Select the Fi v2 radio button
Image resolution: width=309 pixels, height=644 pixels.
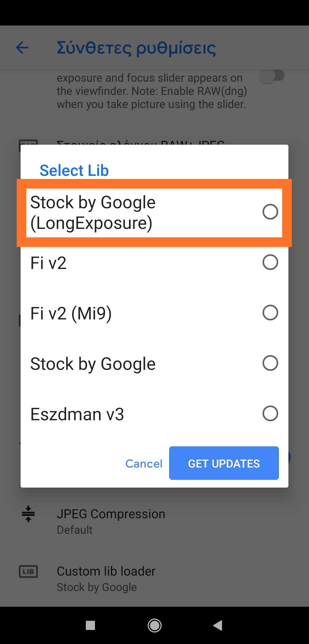tap(270, 262)
